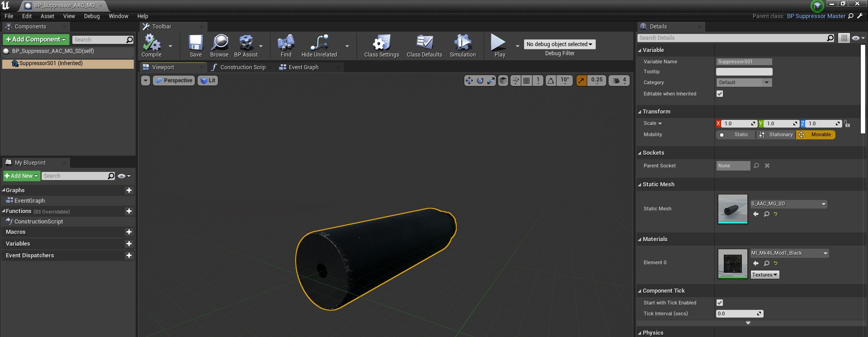Viewport: 868px width, 337px height.
Task: Open the BP Assist tool
Action: coord(246,46)
